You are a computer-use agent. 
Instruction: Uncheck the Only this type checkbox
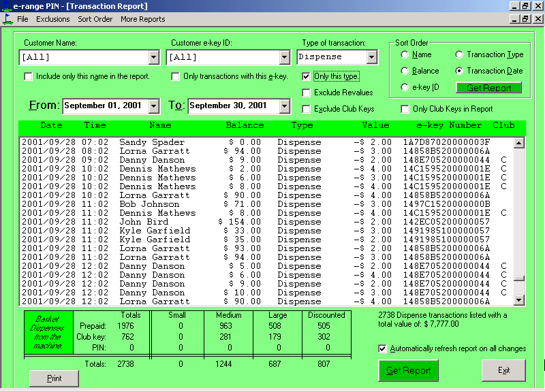pos(307,76)
